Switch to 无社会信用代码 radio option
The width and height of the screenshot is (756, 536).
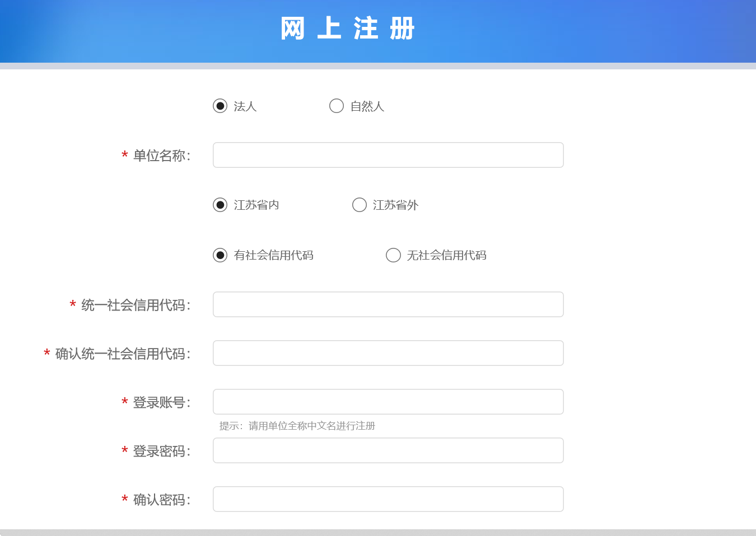(394, 255)
